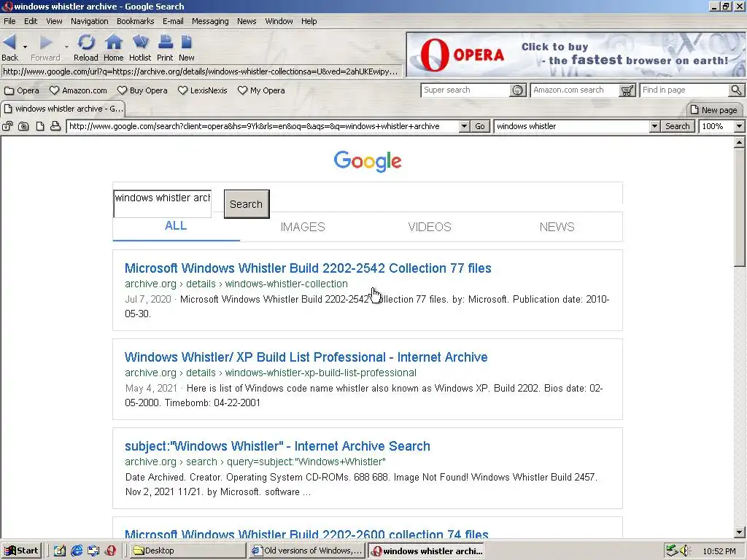Image resolution: width=747 pixels, height=560 pixels.
Task: Expand the Forward history dropdown arrow
Action: point(66,46)
